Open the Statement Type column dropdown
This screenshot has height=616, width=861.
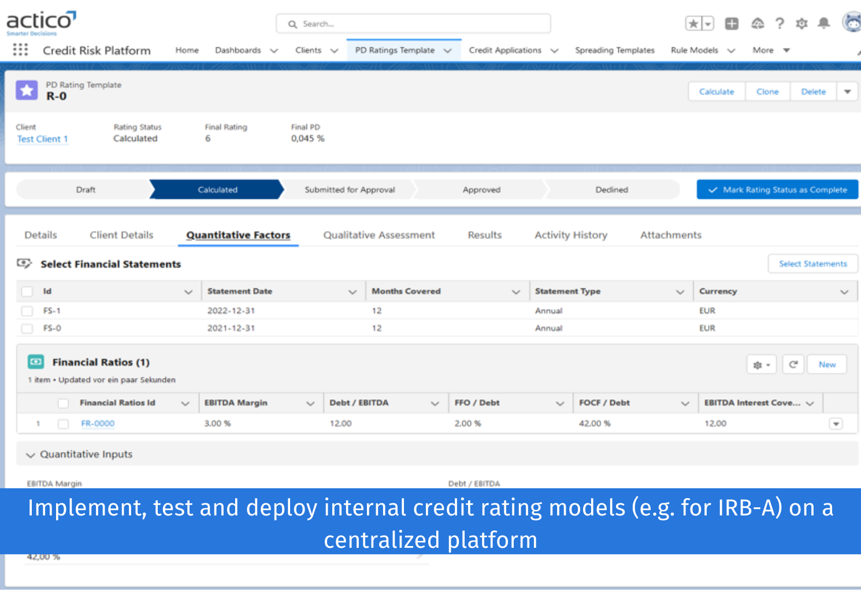[x=680, y=291]
